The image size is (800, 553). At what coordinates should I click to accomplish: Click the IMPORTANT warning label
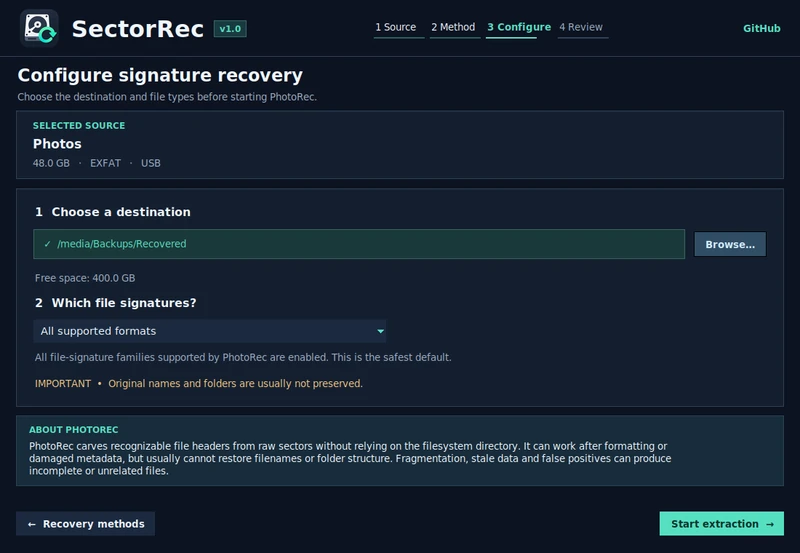(x=63, y=384)
